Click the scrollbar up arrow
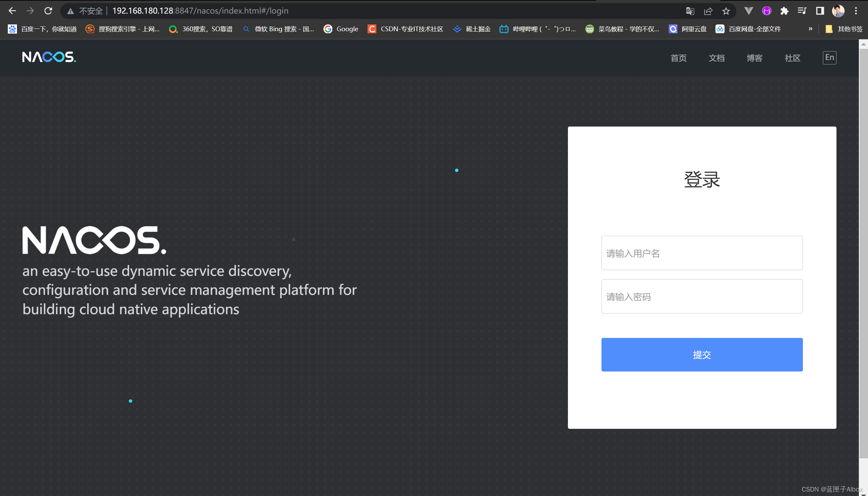 coord(863,44)
